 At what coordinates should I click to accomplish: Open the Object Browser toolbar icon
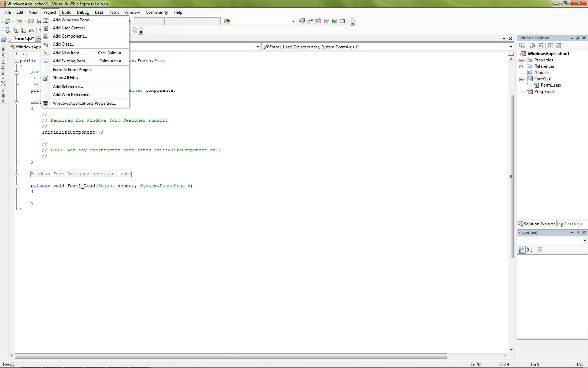(318, 21)
